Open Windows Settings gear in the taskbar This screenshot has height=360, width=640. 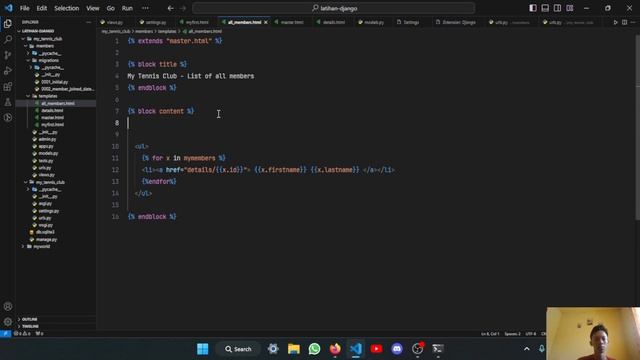(x=273, y=349)
